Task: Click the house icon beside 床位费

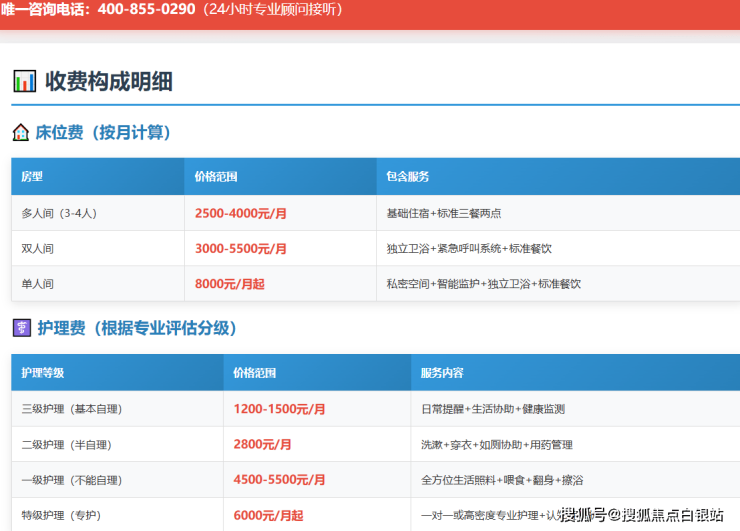Action: [x=20, y=132]
